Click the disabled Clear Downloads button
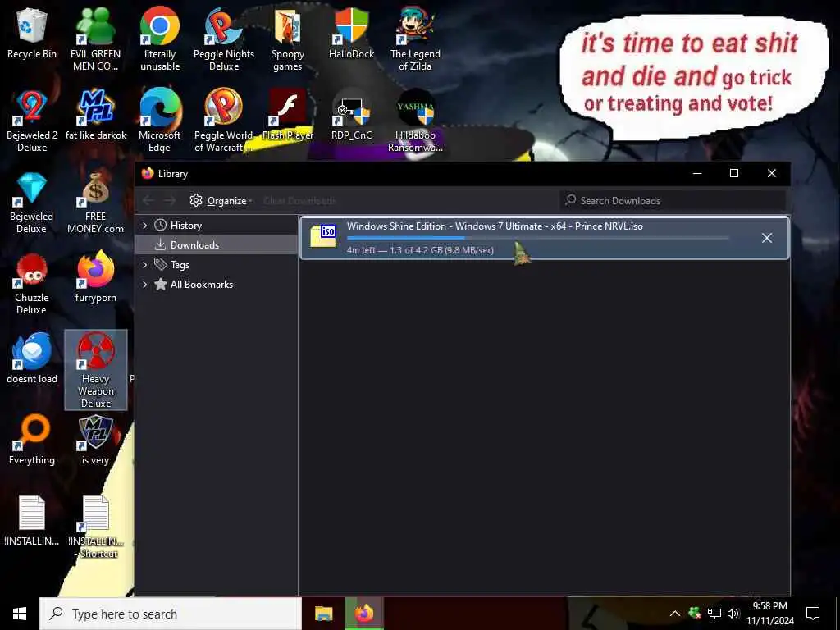Viewport: 840px width, 630px height. tap(299, 200)
